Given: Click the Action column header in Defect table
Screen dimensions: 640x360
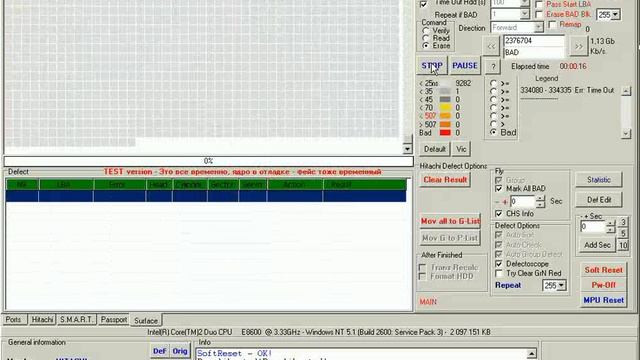Looking at the screenshot, I should pyautogui.click(x=295, y=185).
